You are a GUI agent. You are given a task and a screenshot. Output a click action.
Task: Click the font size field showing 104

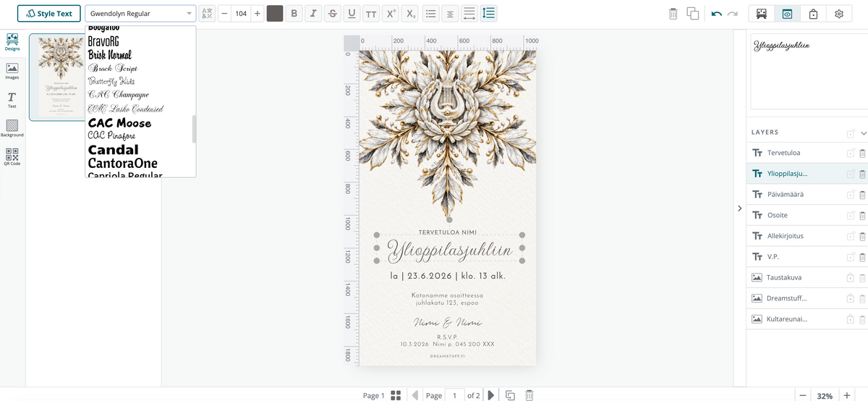click(x=240, y=14)
